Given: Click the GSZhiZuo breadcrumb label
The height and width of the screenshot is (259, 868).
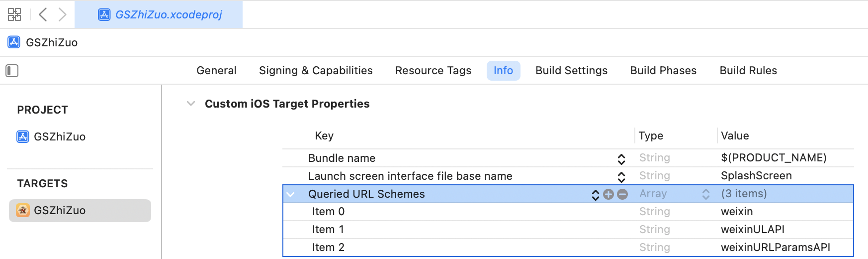Looking at the screenshot, I should coord(52,42).
